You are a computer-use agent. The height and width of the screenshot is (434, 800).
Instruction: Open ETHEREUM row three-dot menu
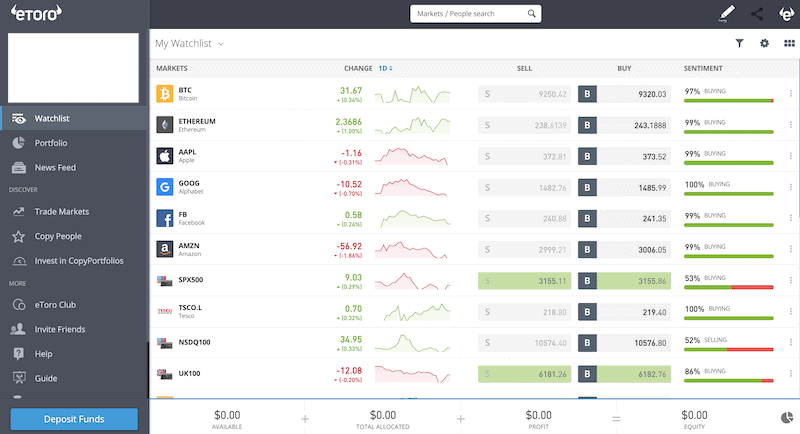[x=791, y=124]
